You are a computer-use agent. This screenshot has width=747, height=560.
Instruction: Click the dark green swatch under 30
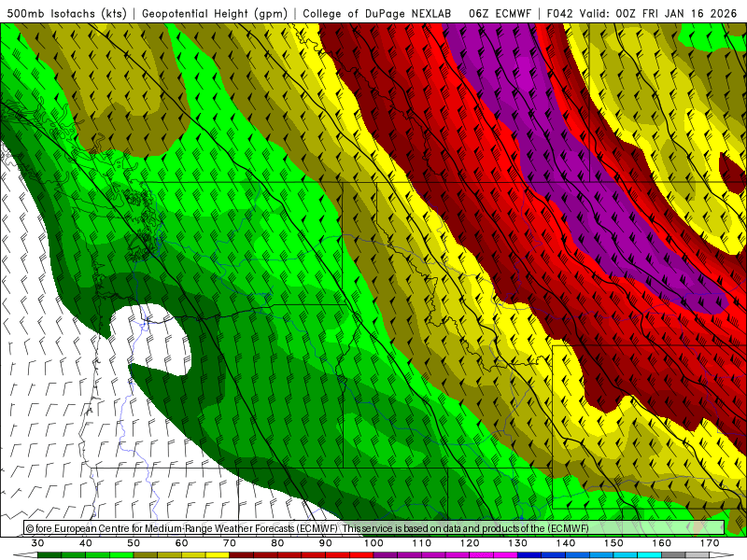pos(49,555)
